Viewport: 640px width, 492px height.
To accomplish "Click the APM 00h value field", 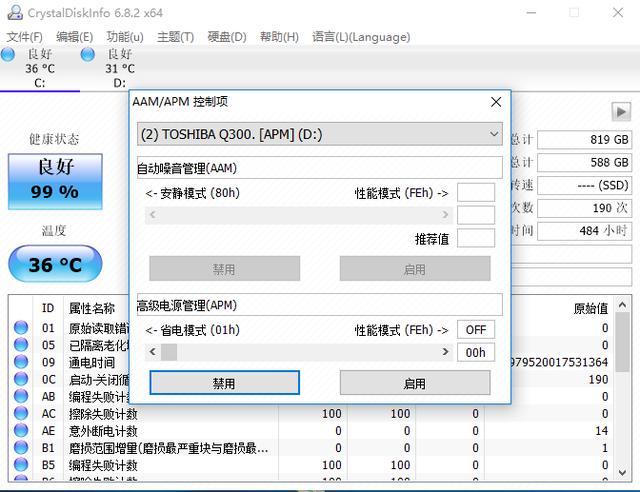I will coord(476,352).
